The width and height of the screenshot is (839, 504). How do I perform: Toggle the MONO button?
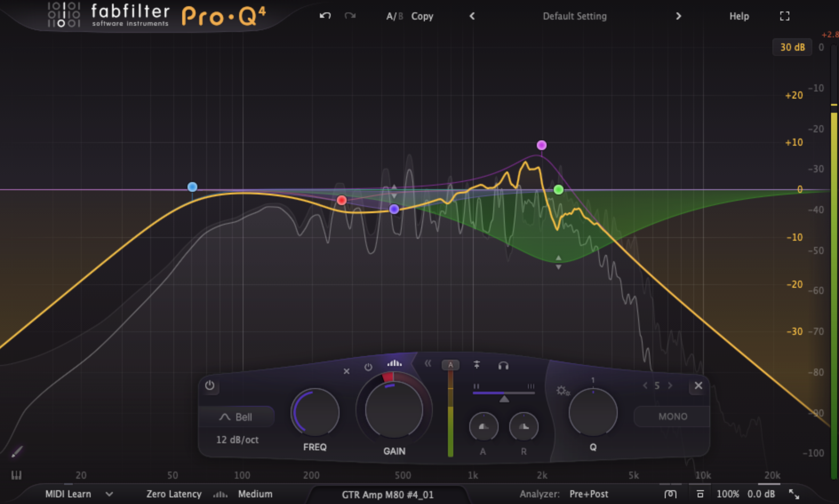tap(672, 417)
